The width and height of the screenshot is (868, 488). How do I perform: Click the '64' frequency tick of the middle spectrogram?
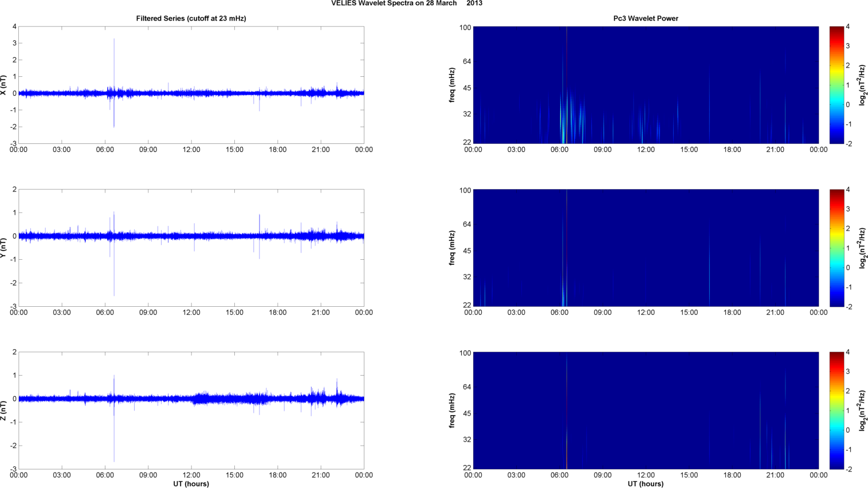(x=467, y=224)
